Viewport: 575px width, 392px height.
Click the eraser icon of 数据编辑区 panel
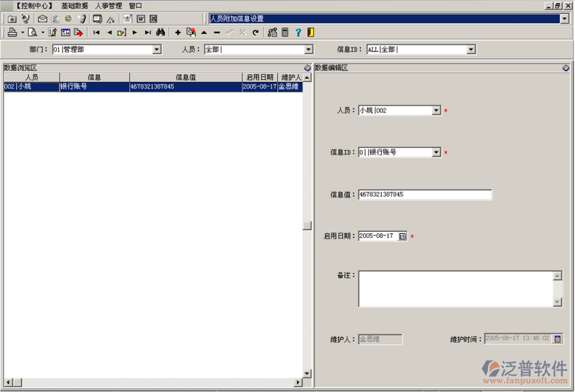click(x=566, y=67)
